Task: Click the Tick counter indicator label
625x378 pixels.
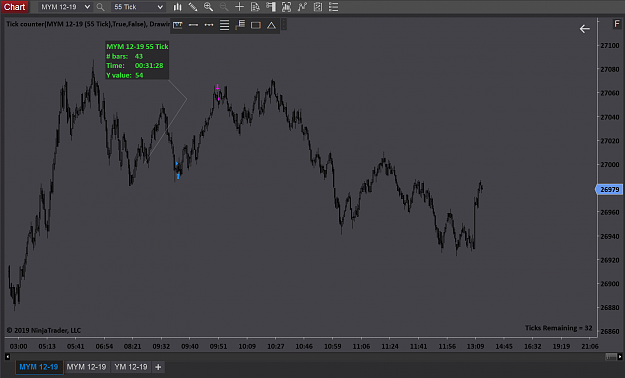Action: tap(88, 24)
